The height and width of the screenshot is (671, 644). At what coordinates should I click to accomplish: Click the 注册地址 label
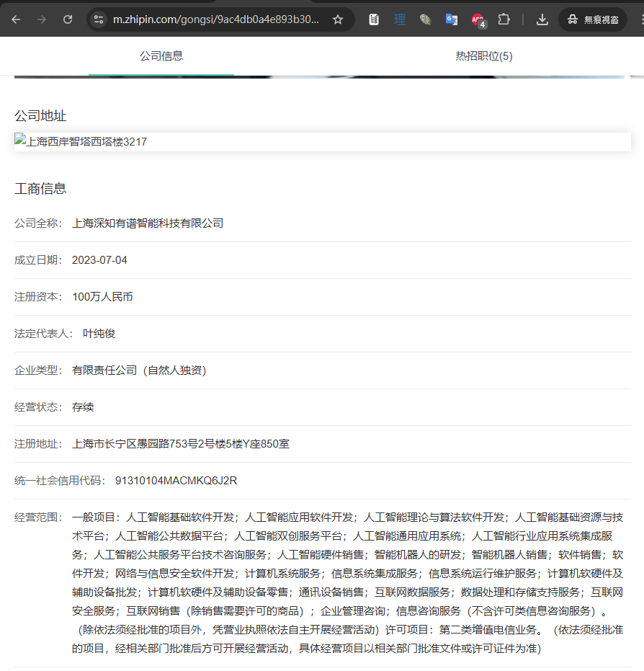[x=38, y=444]
